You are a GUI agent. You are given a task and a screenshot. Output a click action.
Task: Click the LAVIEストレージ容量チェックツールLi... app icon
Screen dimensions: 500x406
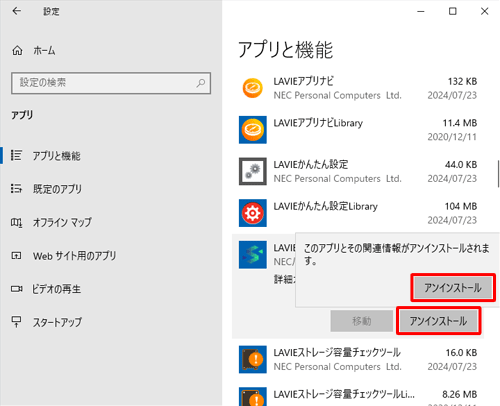(253, 397)
